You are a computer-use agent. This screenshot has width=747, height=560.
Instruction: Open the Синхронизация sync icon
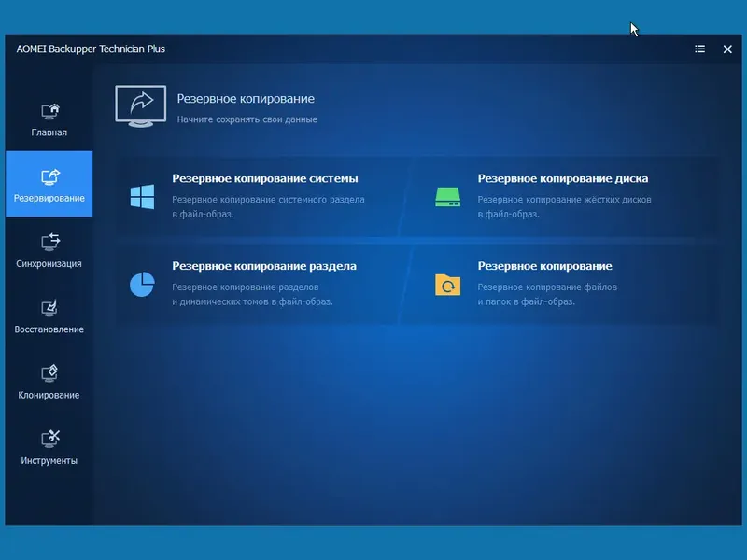pos(49,243)
